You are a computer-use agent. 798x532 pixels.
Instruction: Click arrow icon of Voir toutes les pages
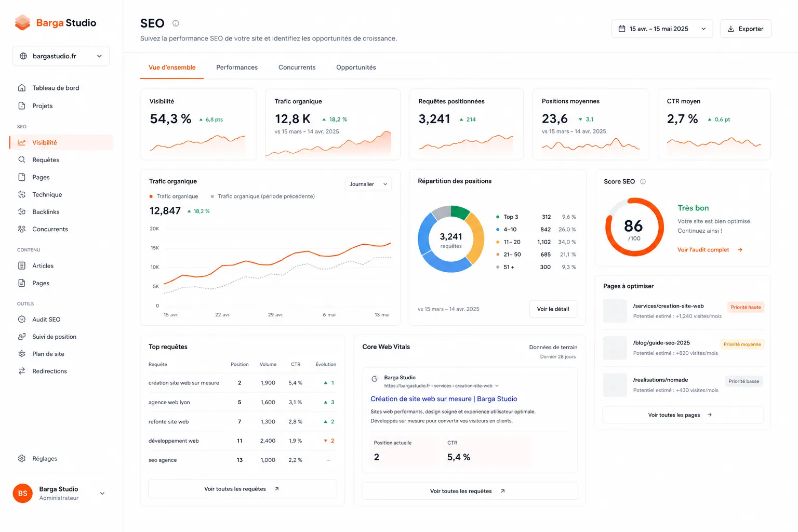[710, 415]
